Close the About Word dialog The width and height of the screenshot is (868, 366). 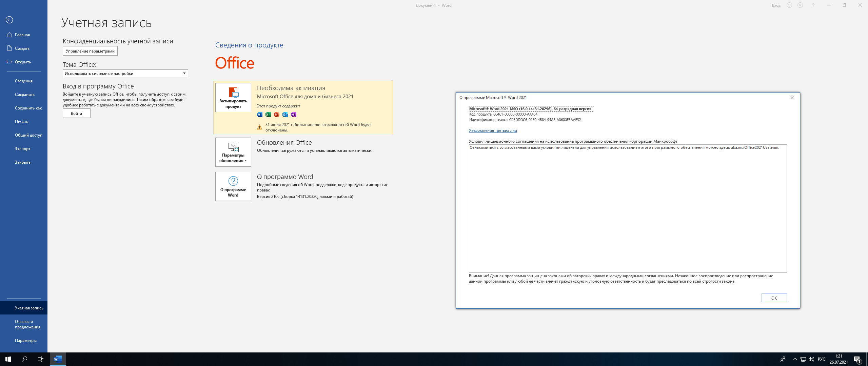pos(792,98)
